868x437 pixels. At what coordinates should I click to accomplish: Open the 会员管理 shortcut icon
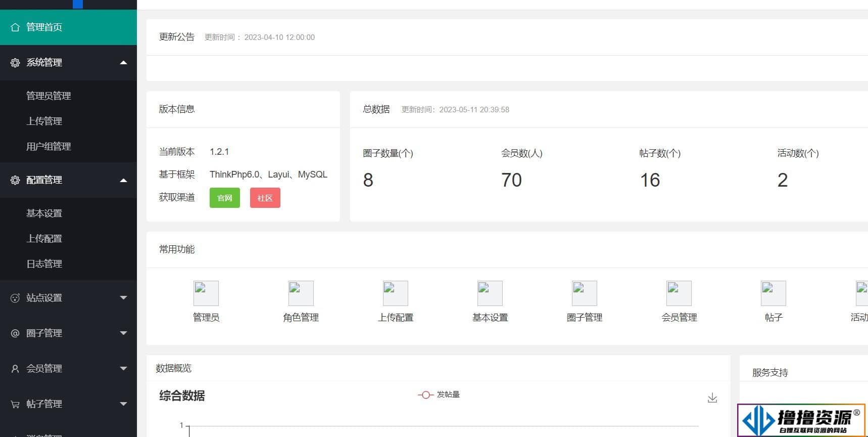tap(679, 293)
